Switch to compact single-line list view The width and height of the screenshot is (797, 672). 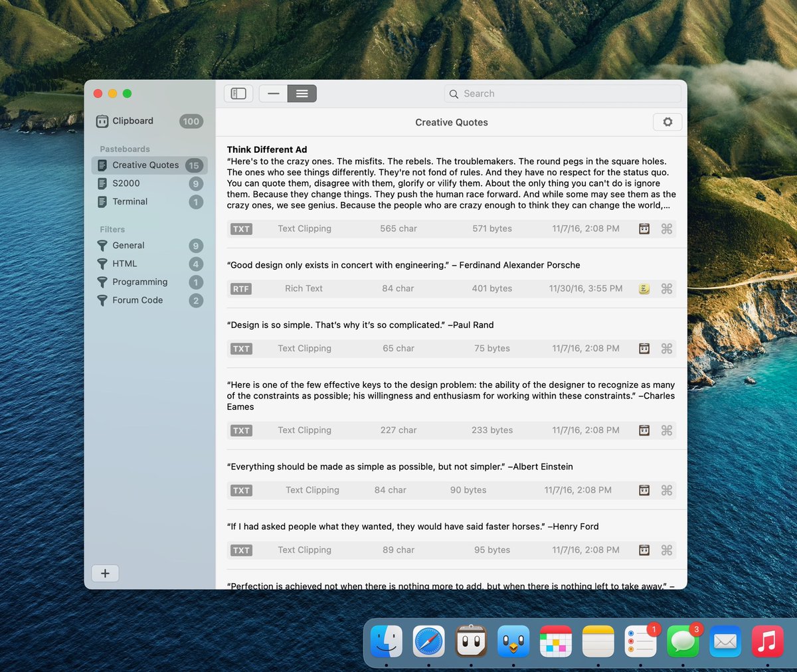pos(273,94)
